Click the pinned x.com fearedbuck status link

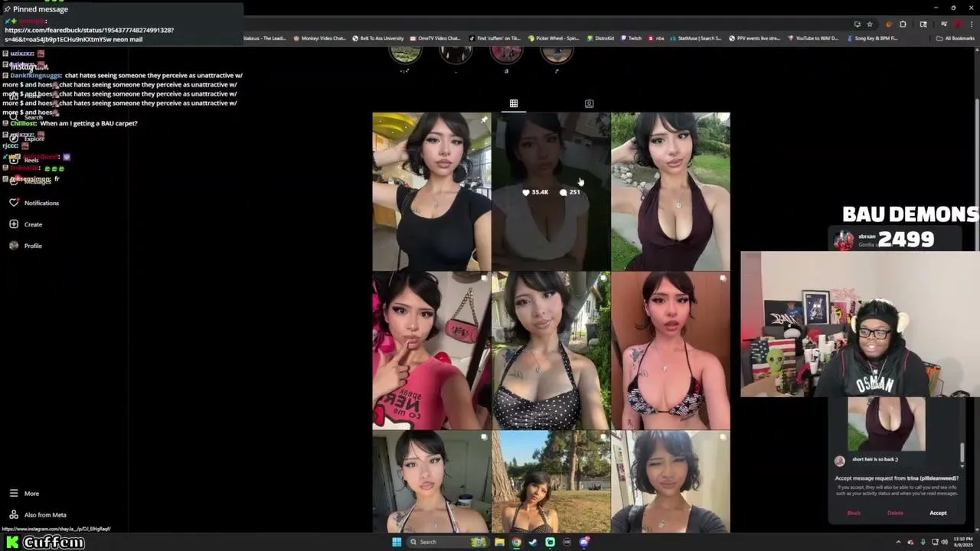[90, 34]
